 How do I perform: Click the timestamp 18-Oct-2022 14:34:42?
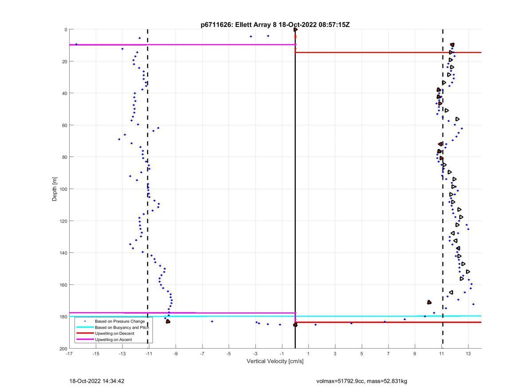coord(97,381)
